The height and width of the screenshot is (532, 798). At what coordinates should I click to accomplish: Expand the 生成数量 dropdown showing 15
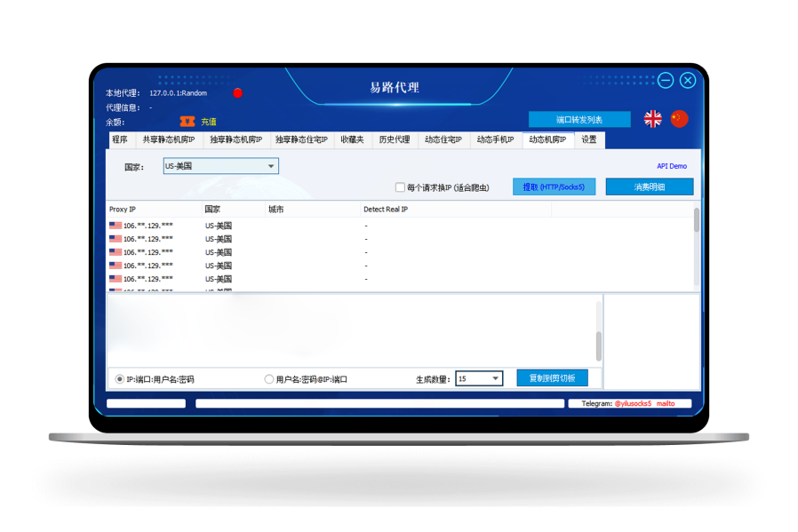tap(479, 378)
